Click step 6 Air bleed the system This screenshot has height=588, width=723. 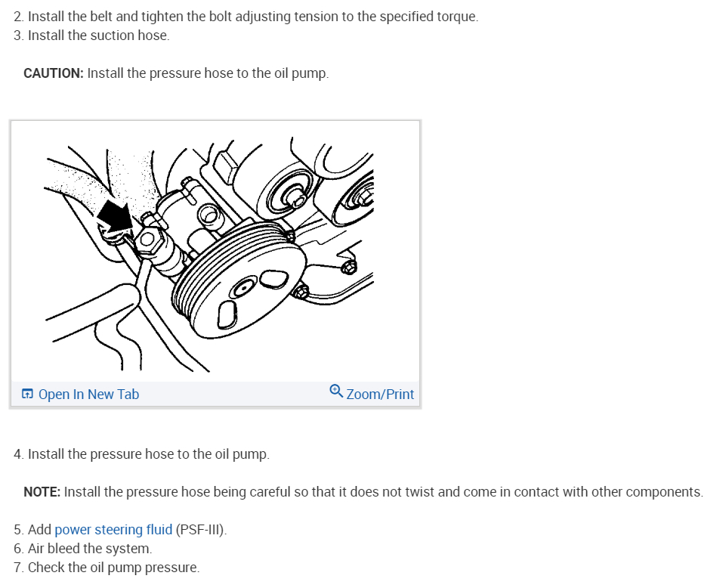click(x=83, y=549)
